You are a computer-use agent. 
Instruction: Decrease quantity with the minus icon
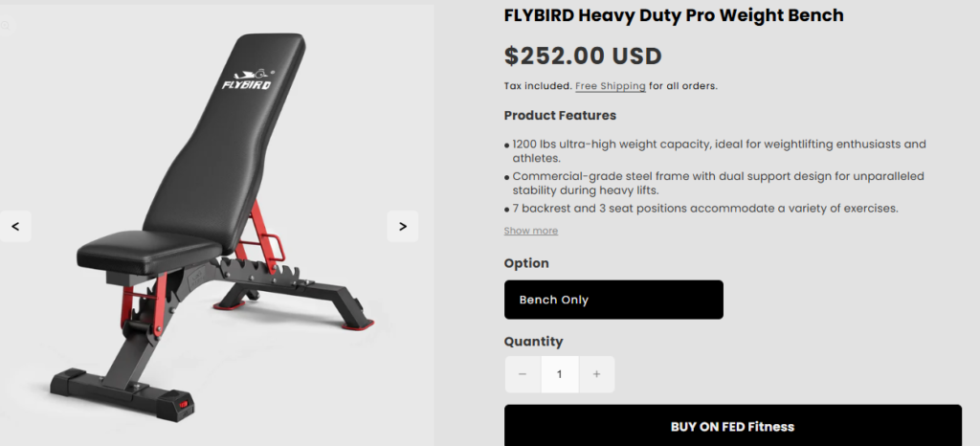click(x=523, y=374)
